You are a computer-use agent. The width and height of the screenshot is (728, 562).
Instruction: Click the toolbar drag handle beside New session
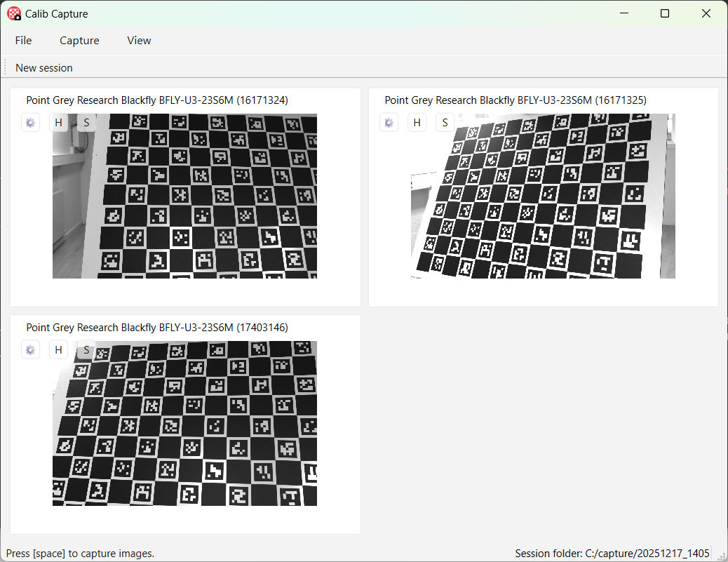(x=6, y=68)
